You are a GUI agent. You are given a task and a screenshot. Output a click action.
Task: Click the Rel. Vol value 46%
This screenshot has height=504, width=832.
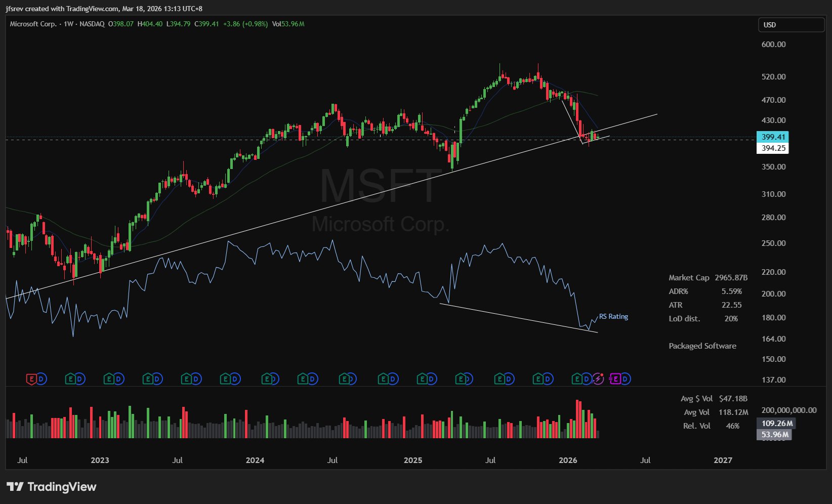[x=733, y=426]
